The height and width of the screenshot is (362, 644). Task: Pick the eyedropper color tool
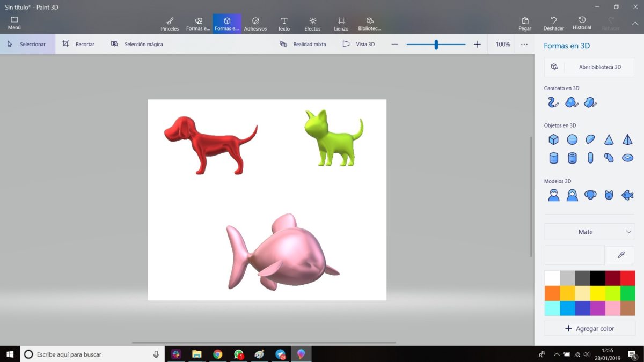(620, 255)
